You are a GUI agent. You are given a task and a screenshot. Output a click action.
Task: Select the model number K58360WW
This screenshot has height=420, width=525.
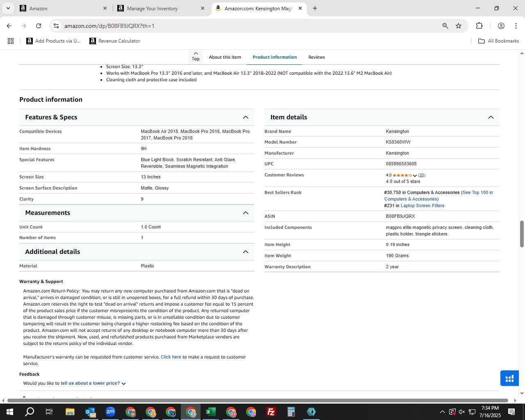tap(398, 142)
